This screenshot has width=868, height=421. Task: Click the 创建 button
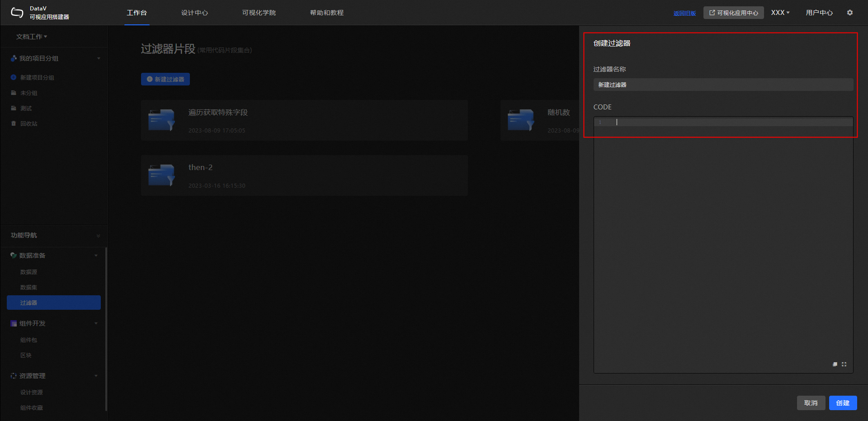coord(843,403)
